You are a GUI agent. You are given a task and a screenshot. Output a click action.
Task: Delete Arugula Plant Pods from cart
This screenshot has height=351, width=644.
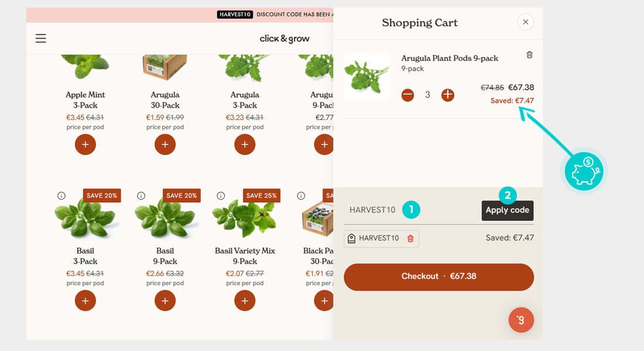tap(529, 54)
